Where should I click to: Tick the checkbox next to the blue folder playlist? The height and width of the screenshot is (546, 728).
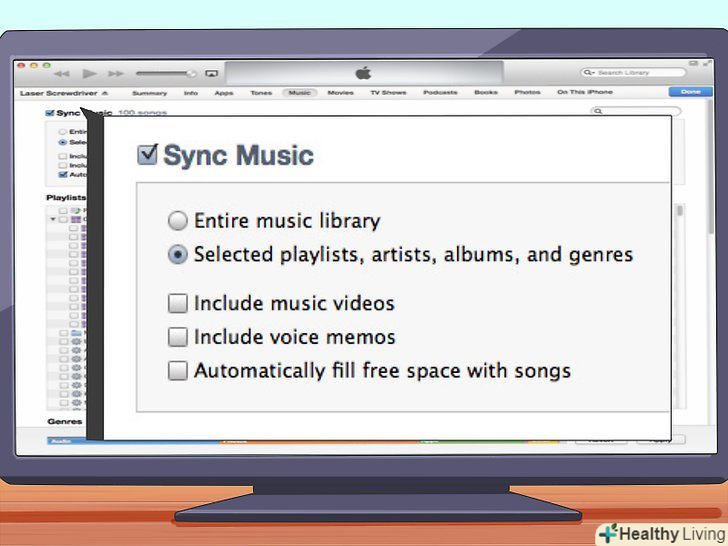64,333
